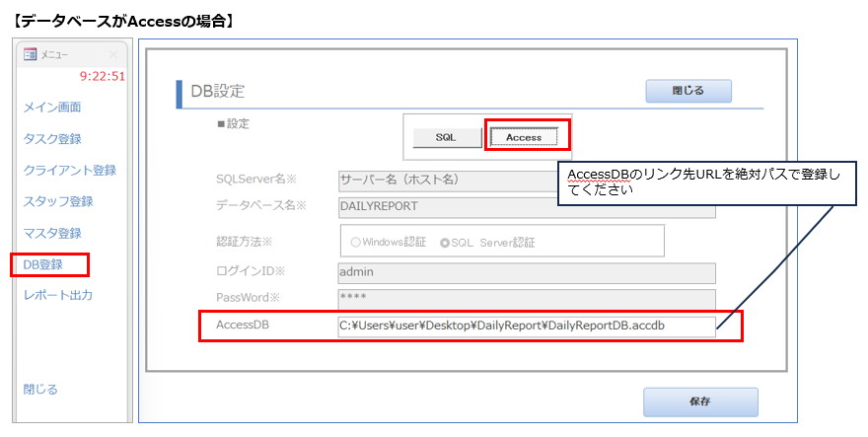Screen dimensions: 868x437
Task: Click the 認証方法※ label
Action: [x=245, y=241]
